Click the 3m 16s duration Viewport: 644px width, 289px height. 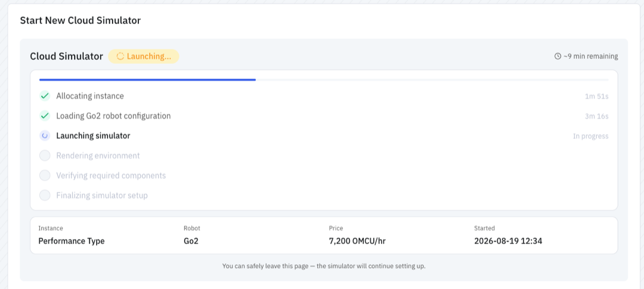click(597, 116)
